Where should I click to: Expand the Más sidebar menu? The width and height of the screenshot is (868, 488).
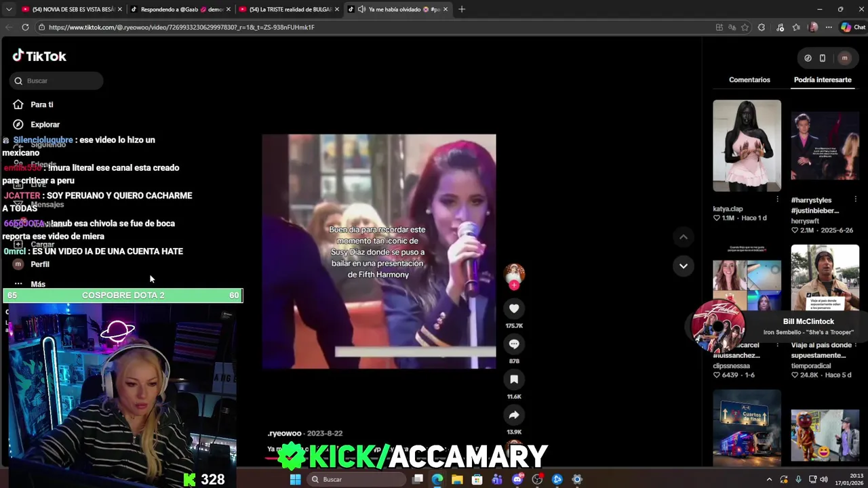click(x=37, y=284)
